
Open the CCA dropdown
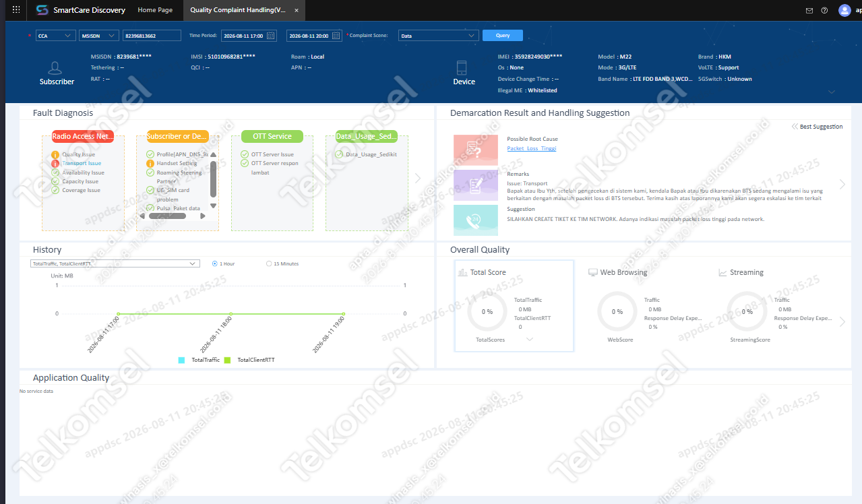(55, 36)
